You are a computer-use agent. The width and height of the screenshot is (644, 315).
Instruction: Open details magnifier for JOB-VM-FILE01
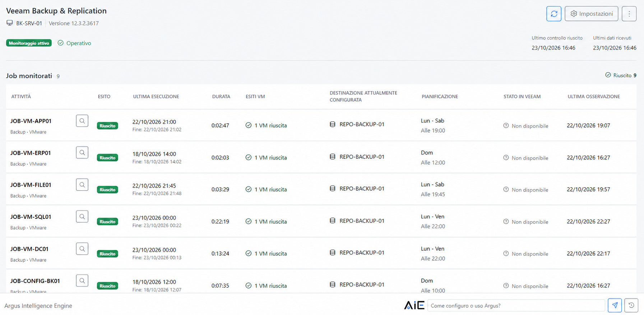pos(82,185)
